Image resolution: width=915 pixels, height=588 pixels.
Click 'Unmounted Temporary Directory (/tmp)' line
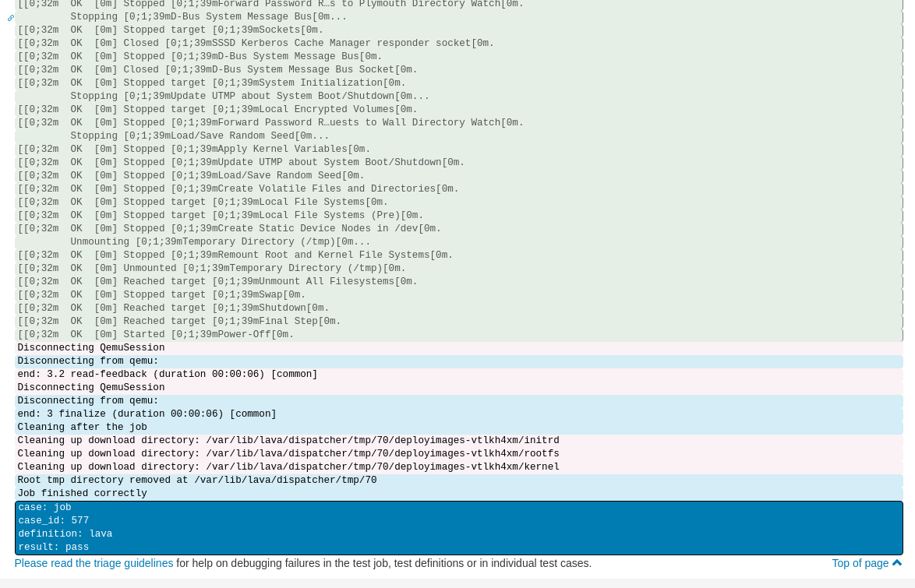pos(458,269)
